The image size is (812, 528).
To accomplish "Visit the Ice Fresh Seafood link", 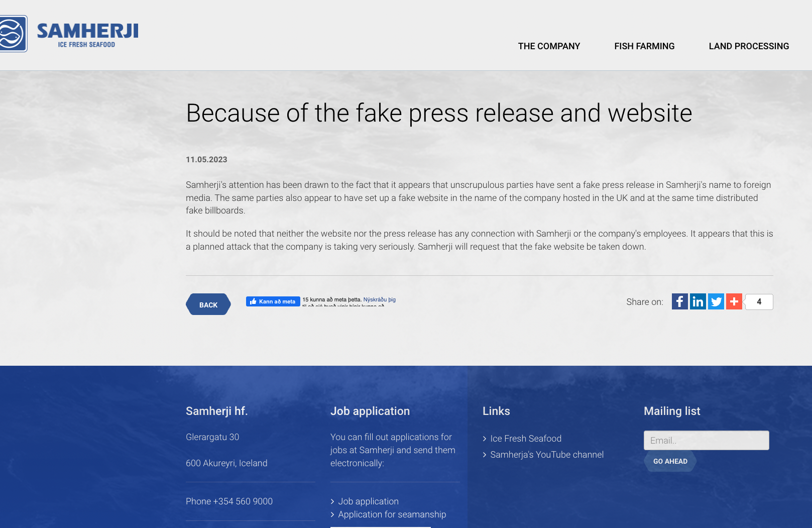I will (x=526, y=439).
